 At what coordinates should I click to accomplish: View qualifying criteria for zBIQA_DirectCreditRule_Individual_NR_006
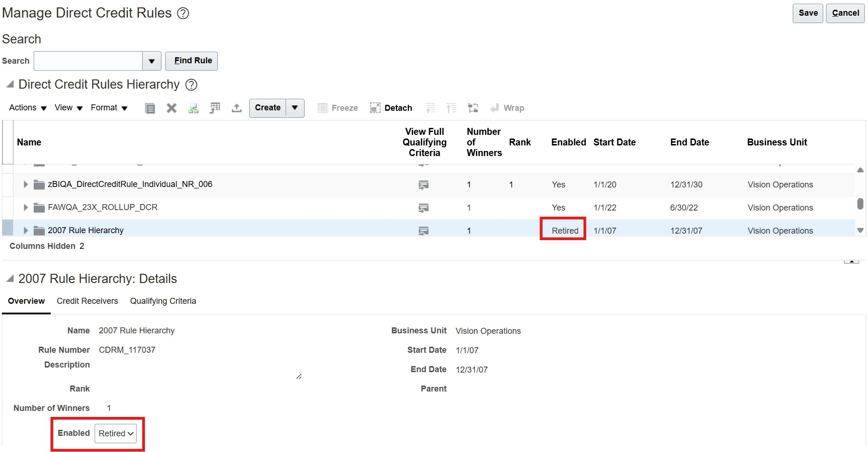pos(423,185)
